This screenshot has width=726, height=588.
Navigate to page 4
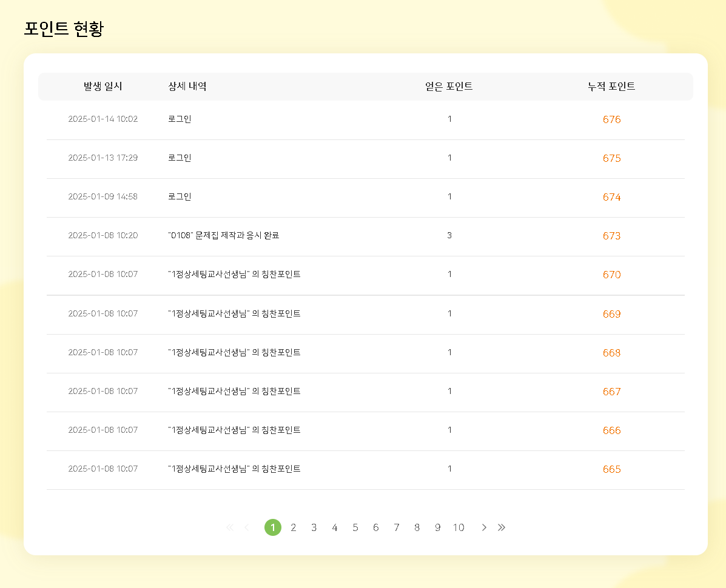(335, 527)
